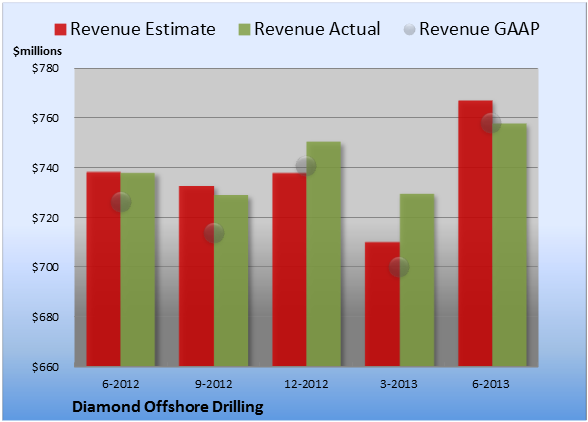Select the red estimate bar for 3-2013
The width and height of the screenshot is (588, 422).
tap(382, 304)
